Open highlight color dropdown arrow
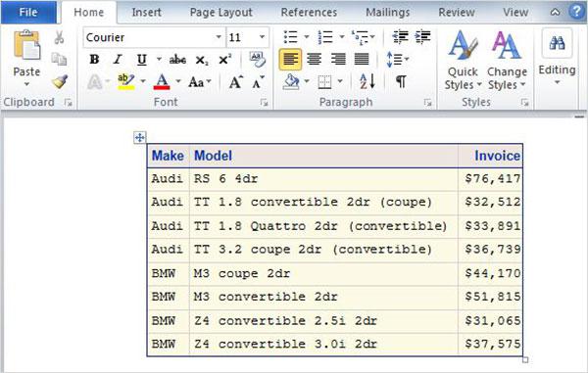The height and width of the screenshot is (373, 588). (x=143, y=81)
